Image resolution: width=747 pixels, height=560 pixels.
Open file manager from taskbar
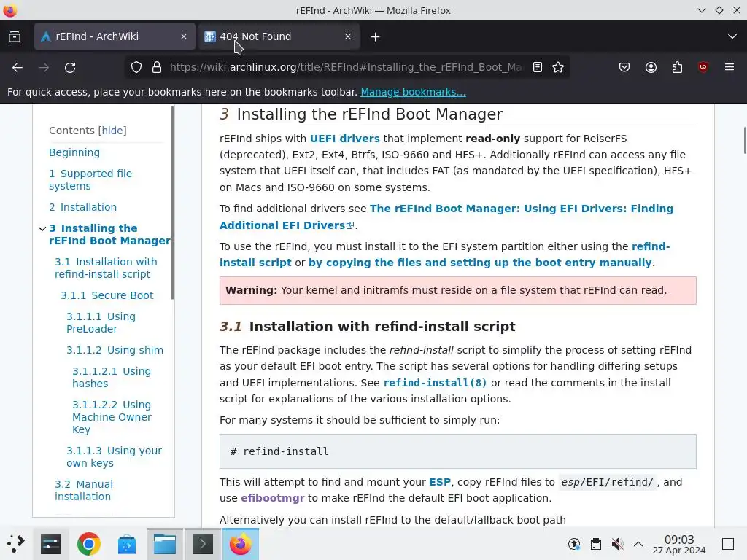(165, 544)
